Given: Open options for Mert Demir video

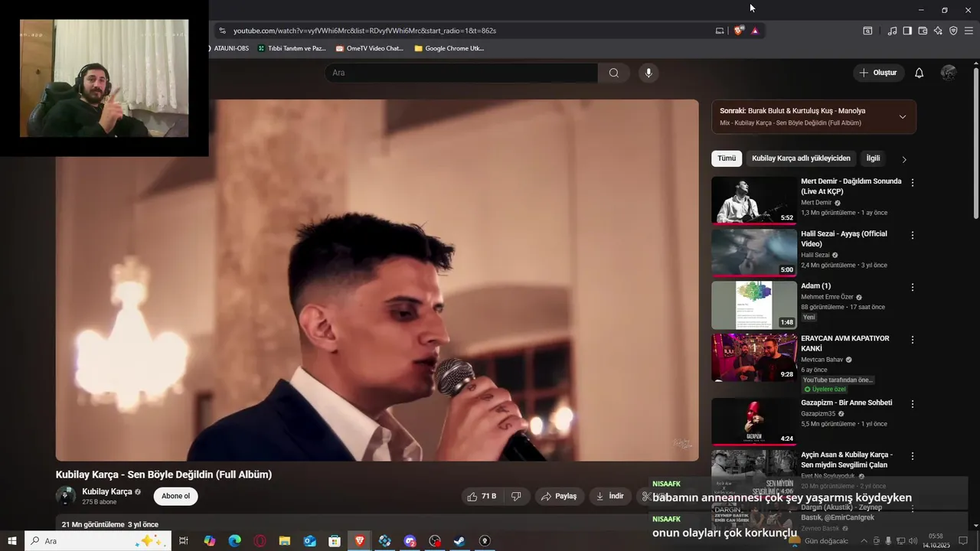Looking at the screenshot, I should [912, 183].
